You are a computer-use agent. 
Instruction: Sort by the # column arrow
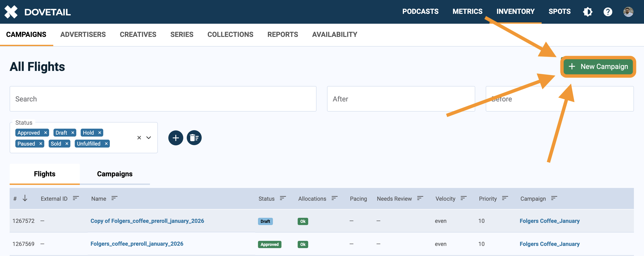click(25, 198)
